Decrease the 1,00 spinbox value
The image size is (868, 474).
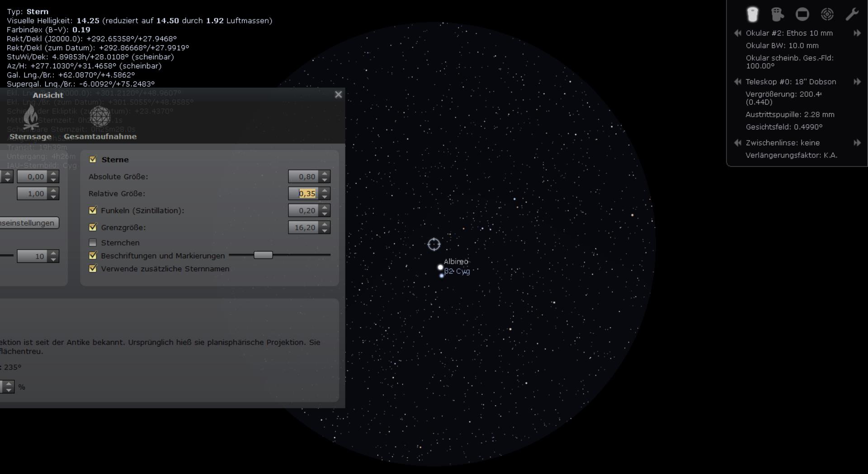point(53,196)
